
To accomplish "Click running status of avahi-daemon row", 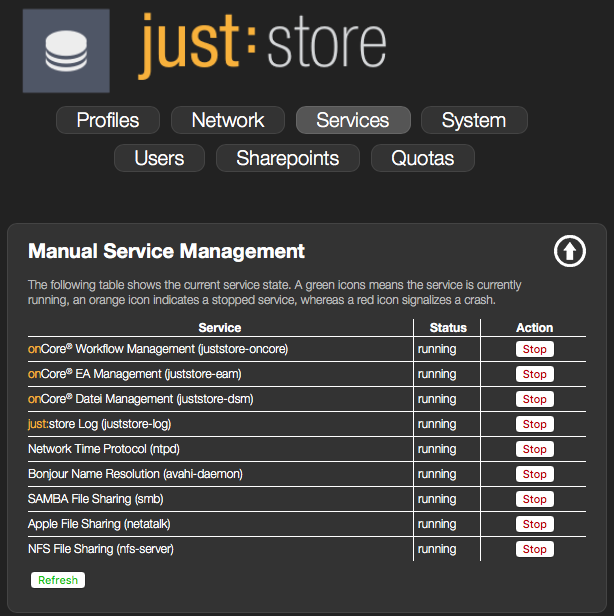I will [x=437, y=474].
